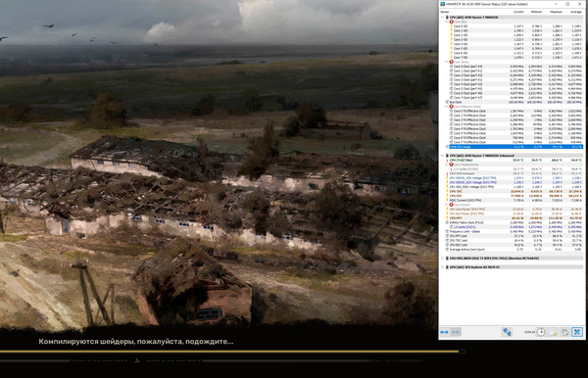Open sensor settings gear icon
Screen dimensions: 588x378
coord(564,332)
